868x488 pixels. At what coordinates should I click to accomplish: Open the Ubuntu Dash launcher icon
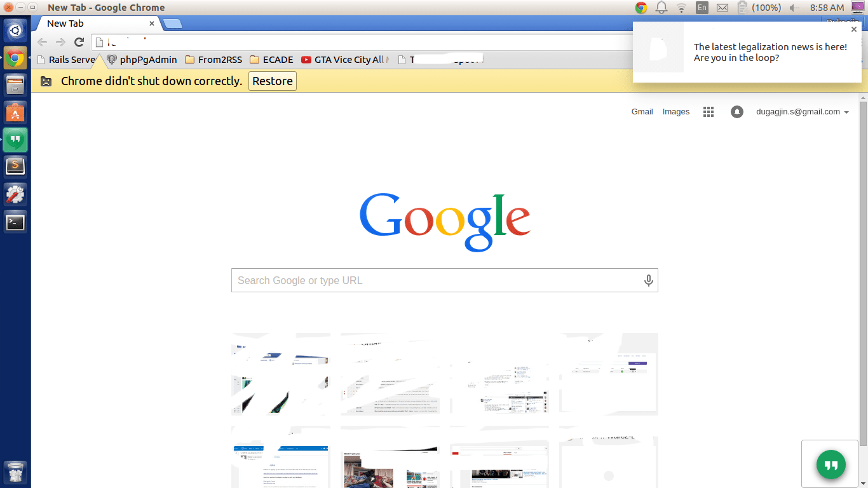[x=15, y=30]
